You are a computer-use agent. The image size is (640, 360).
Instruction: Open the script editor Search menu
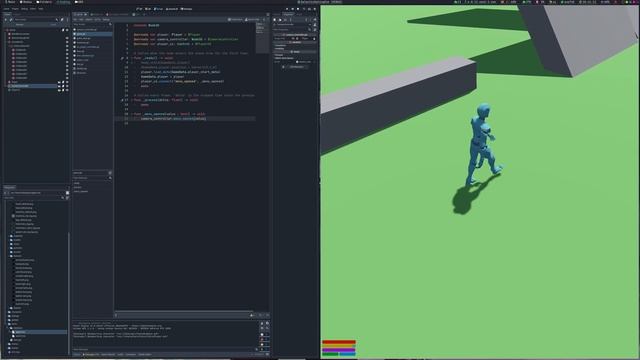coord(89,19)
